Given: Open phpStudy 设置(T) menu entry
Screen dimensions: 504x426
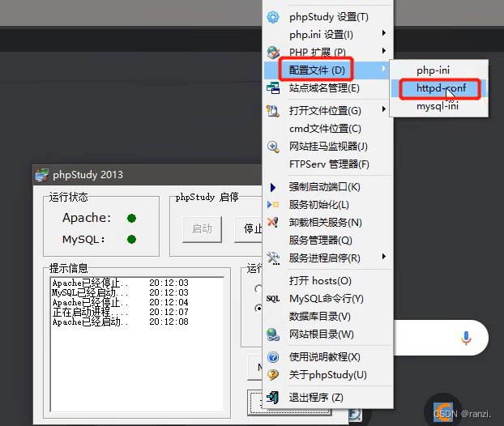Looking at the screenshot, I should click(x=328, y=17).
